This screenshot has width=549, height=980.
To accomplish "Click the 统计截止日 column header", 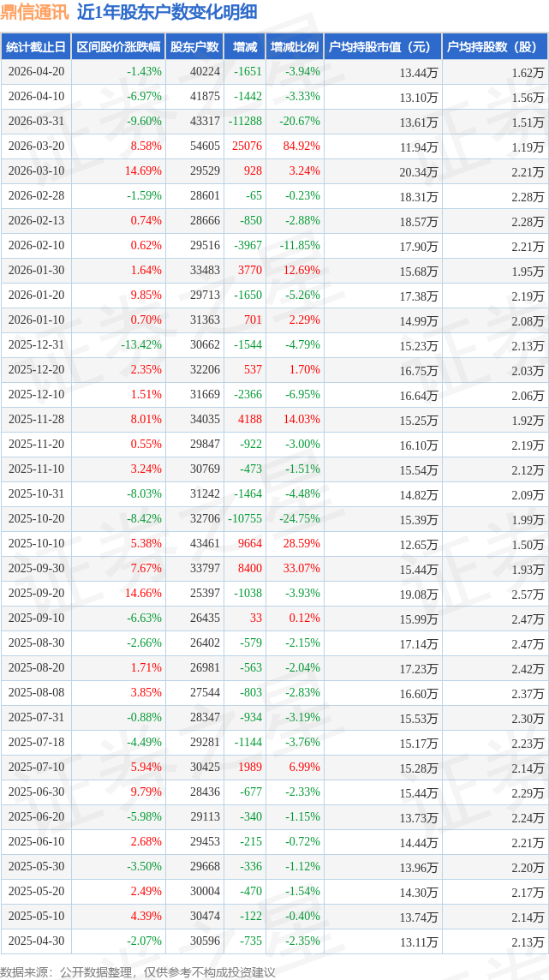I will 36,47.
